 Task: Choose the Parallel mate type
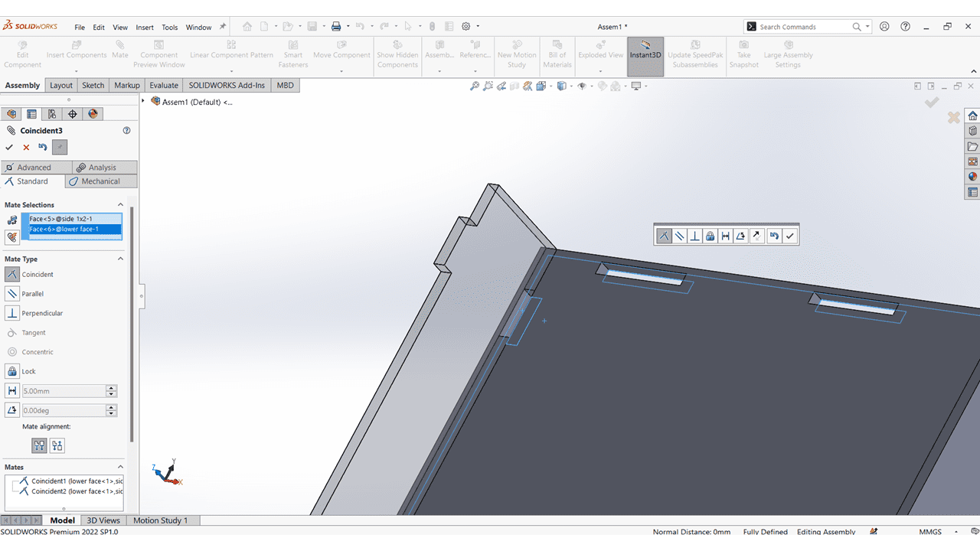(x=12, y=294)
